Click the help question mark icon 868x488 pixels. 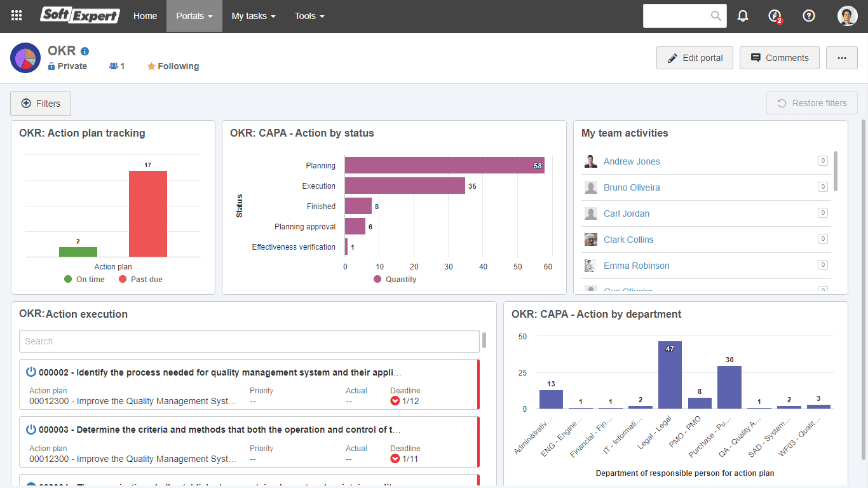coord(809,16)
